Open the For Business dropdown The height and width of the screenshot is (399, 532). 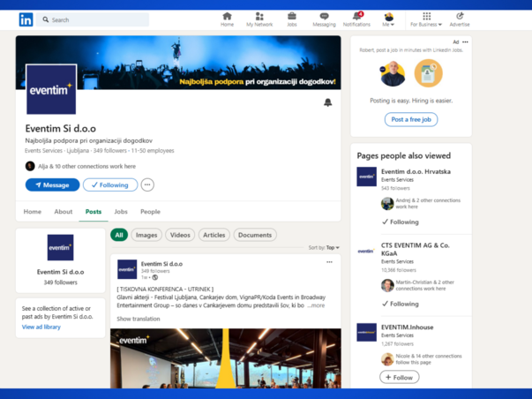click(x=426, y=19)
